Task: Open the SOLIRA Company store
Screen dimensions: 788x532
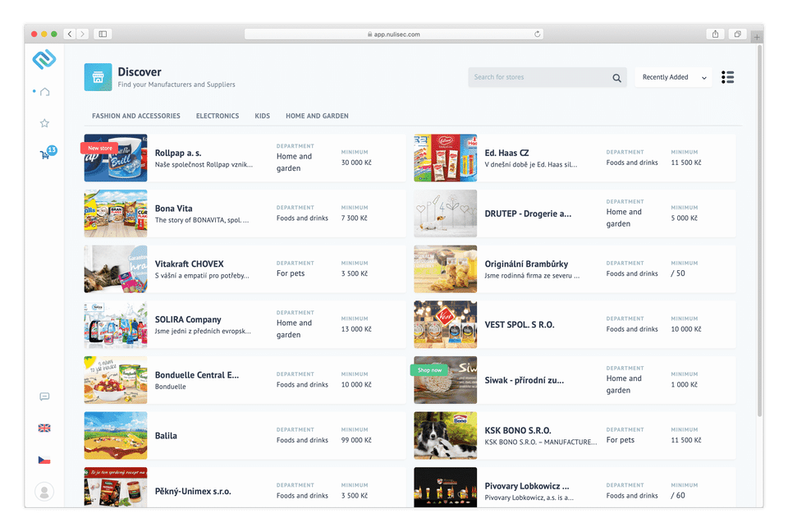Action: click(245, 324)
